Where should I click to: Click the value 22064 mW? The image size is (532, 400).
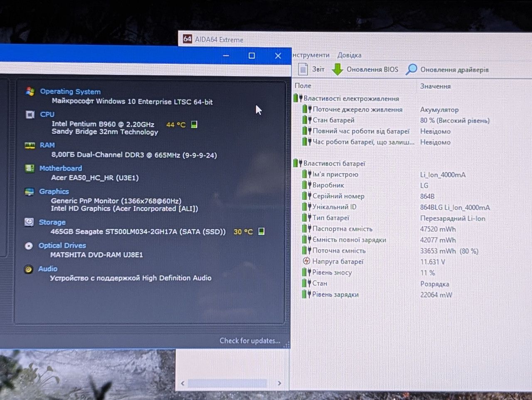[436, 295]
